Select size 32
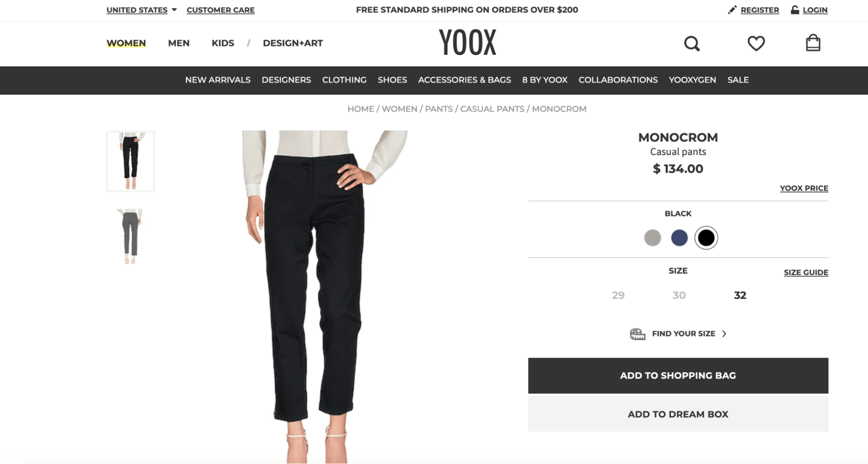 coord(740,295)
